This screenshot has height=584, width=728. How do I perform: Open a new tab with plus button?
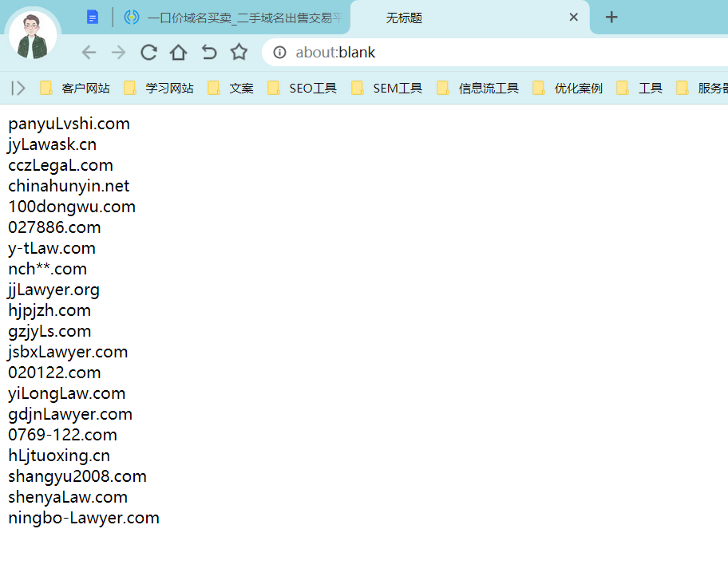(611, 17)
